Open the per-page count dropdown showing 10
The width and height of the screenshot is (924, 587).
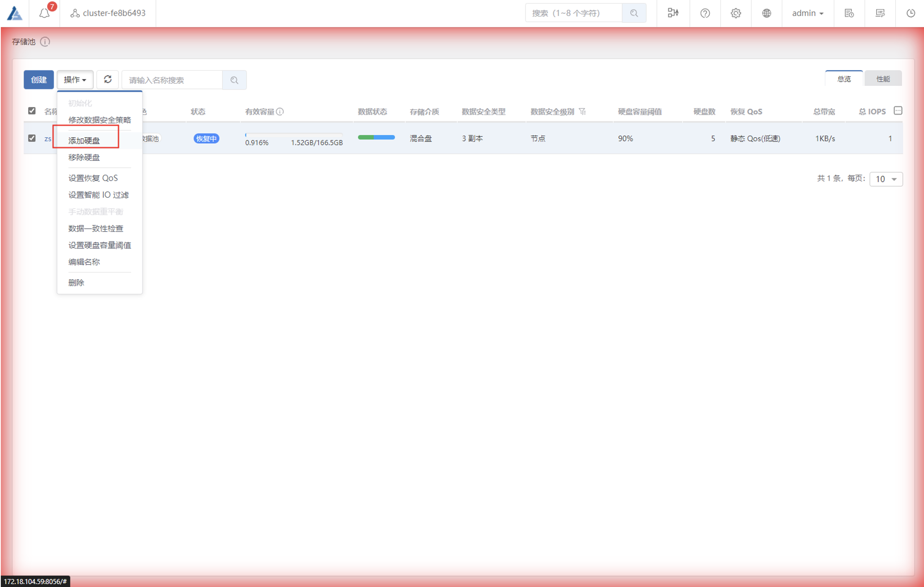pos(886,179)
